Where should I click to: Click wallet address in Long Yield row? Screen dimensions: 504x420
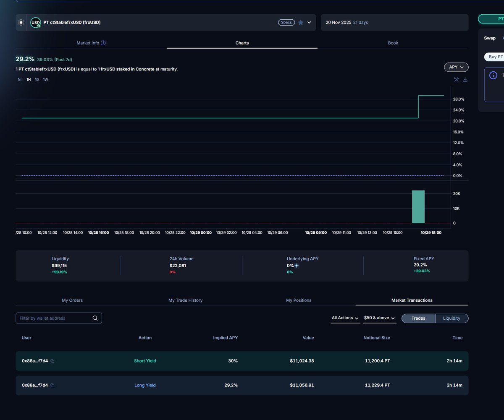35,385
